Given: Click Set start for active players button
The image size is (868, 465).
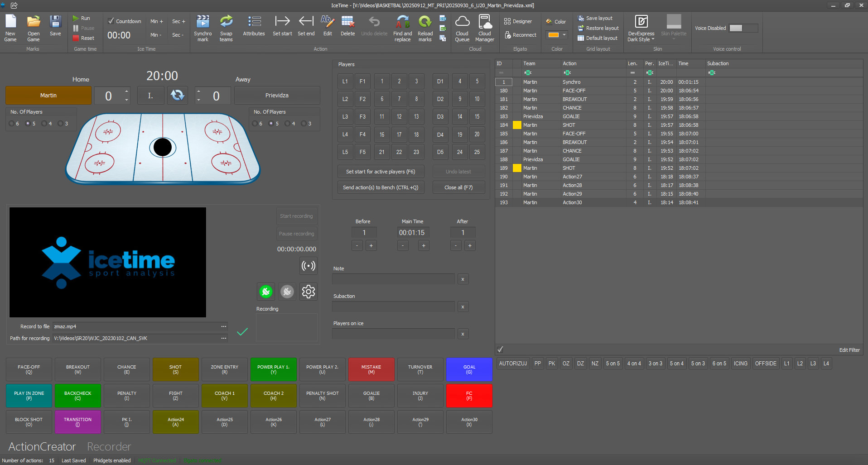Looking at the screenshot, I should click(x=381, y=171).
